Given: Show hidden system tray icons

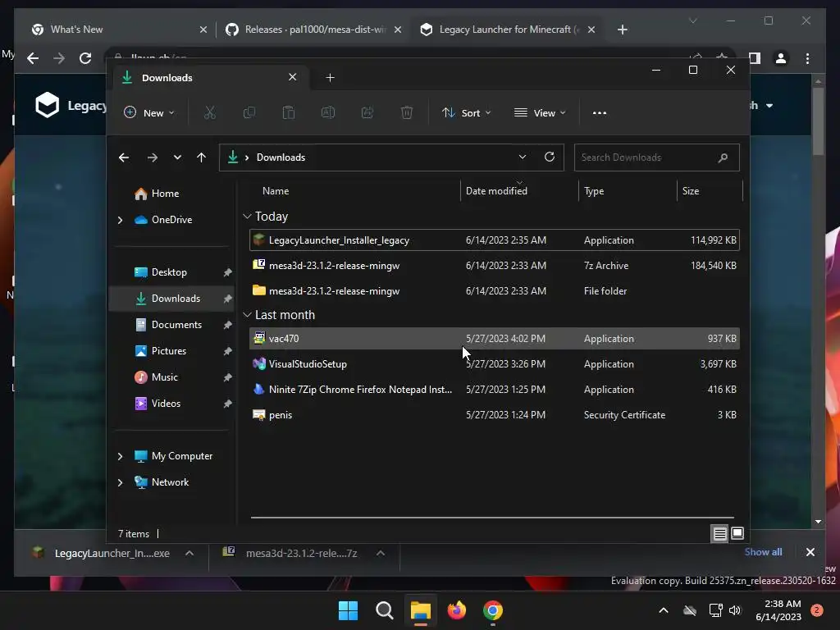Looking at the screenshot, I should point(663,610).
